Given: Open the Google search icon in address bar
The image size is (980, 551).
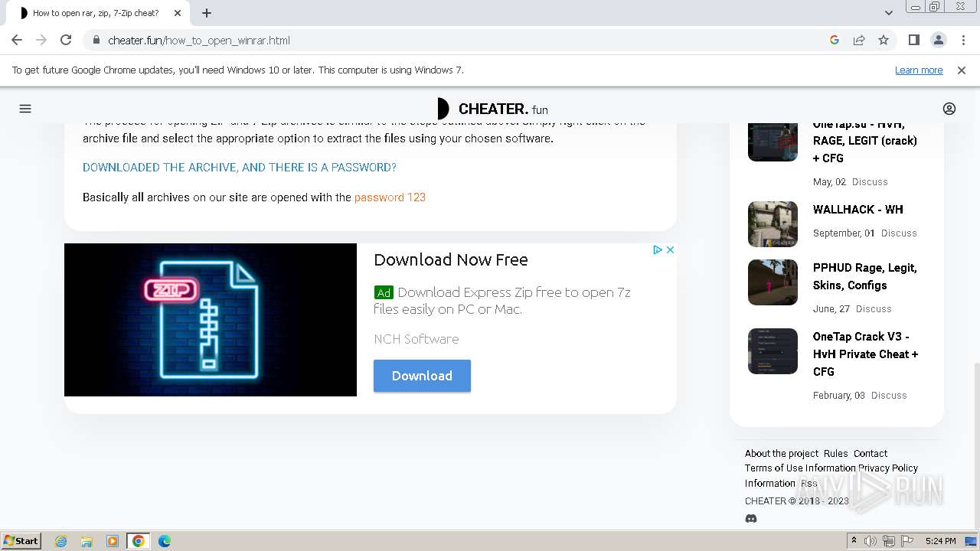Looking at the screenshot, I should (835, 40).
